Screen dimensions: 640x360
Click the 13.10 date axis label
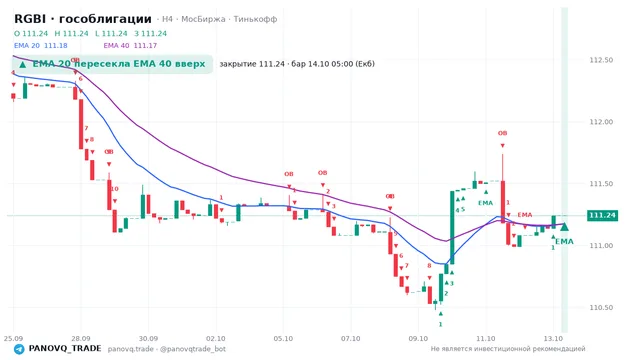553,338
